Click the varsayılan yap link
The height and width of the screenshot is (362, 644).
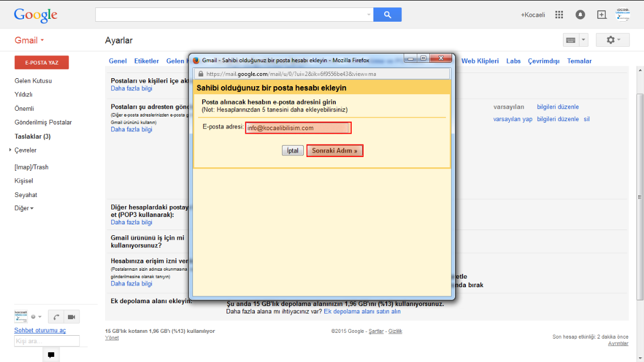tap(513, 119)
